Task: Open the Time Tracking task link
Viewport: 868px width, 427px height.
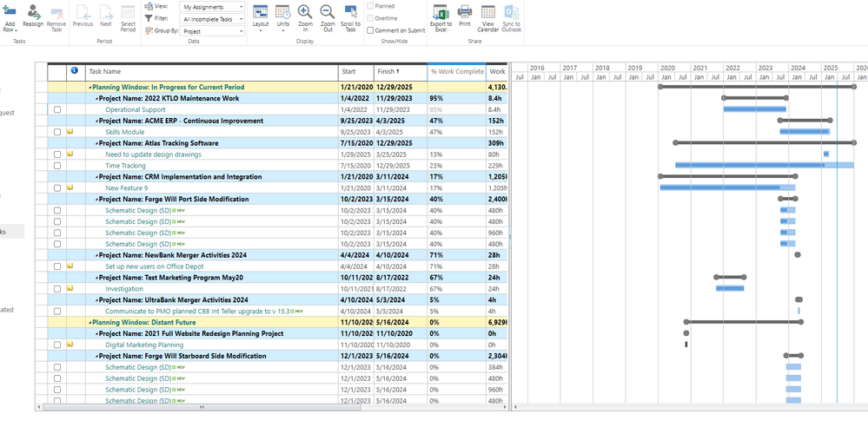Action: click(x=126, y=166)
